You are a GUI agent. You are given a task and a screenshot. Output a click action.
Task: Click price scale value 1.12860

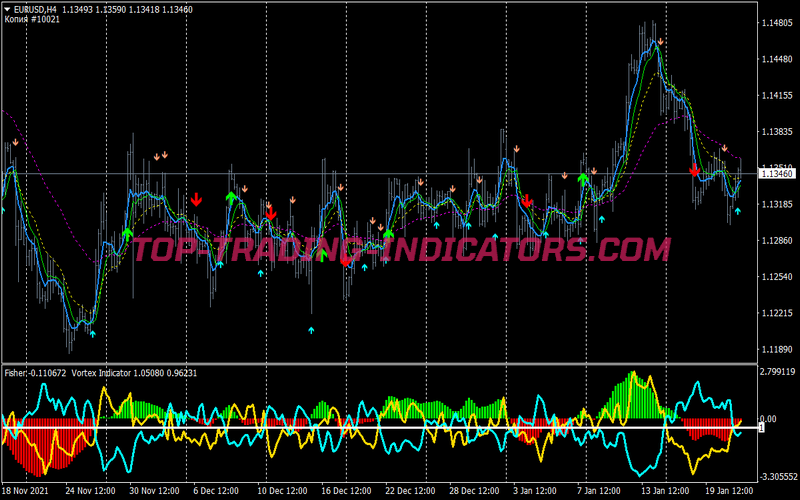tap(778, 240)
